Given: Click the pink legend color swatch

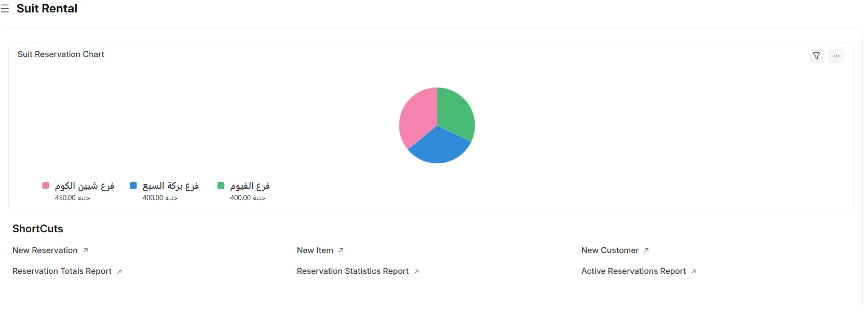Looking at the screenshot, I should click(x=46, y=186).
